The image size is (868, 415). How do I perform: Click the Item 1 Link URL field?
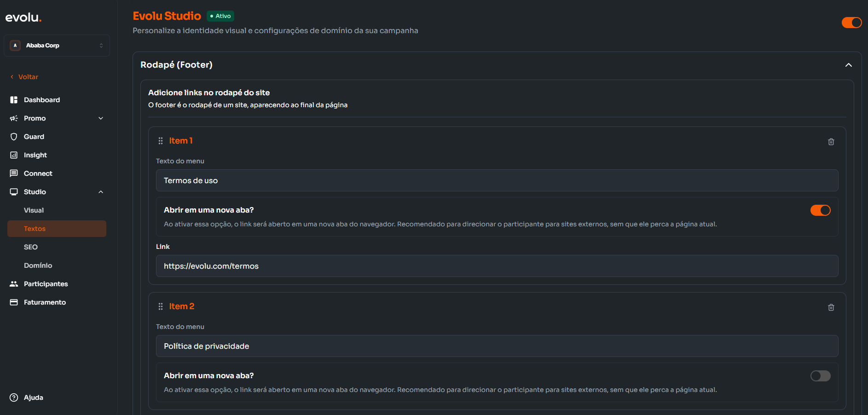[x=497, y=266]
